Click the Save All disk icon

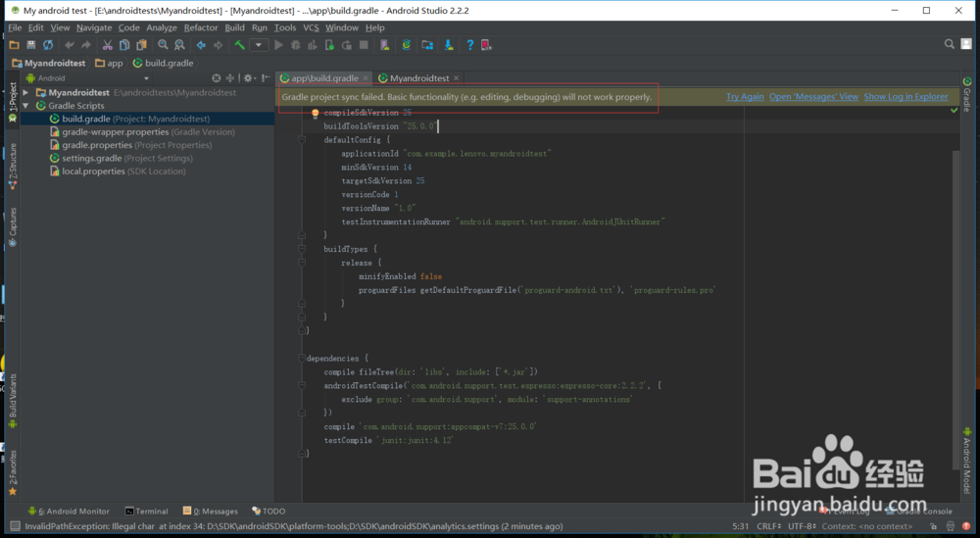coord(30,45)
